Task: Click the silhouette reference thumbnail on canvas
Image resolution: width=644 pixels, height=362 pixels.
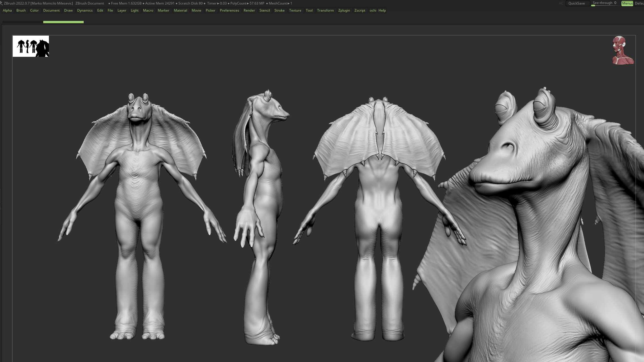Action: coord(31,46)
